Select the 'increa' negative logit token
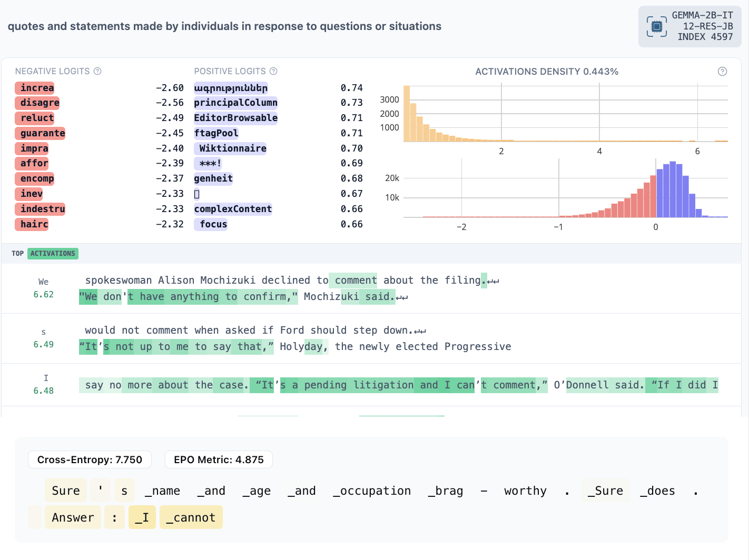The width and height of the screenshot is (749, 560). pyautogui.click(x=35, y=88)
